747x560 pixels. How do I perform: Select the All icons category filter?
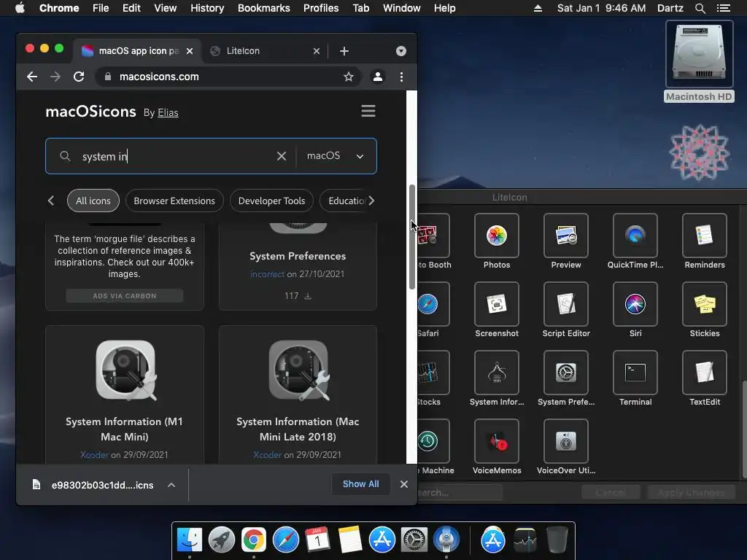[x=93, y=201]
